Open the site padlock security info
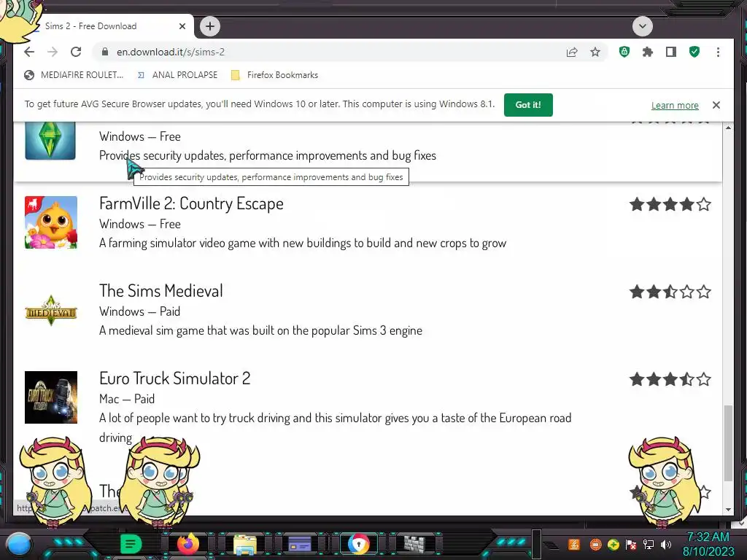The image size is (747, 560). click(x=105, y=52)
